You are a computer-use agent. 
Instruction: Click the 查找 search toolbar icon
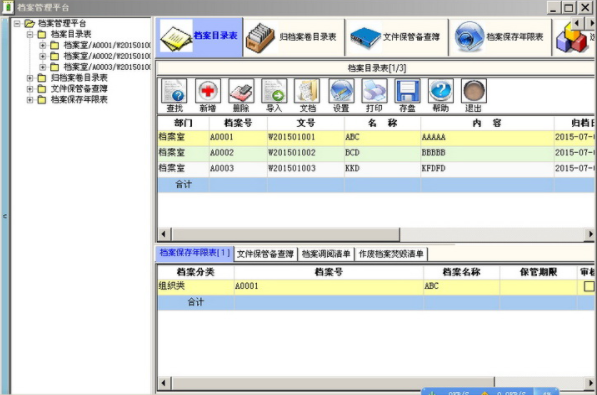(174, 91)
